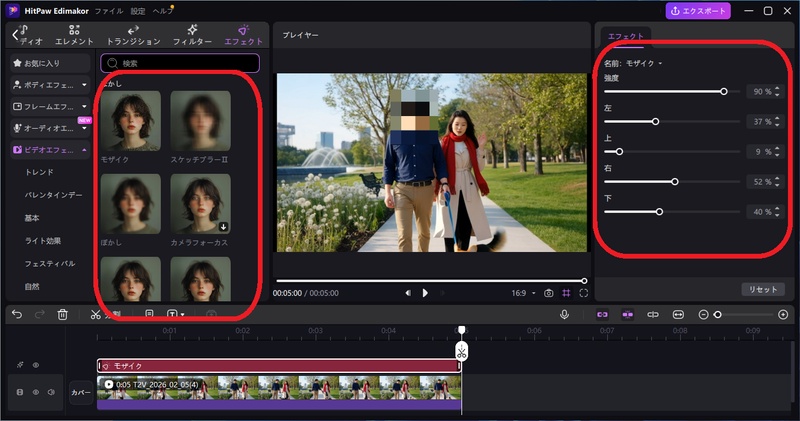Viewport: 800px width, 421px height.
Task: Select トレンド subcategory
Action: click(x=39, y=172)
